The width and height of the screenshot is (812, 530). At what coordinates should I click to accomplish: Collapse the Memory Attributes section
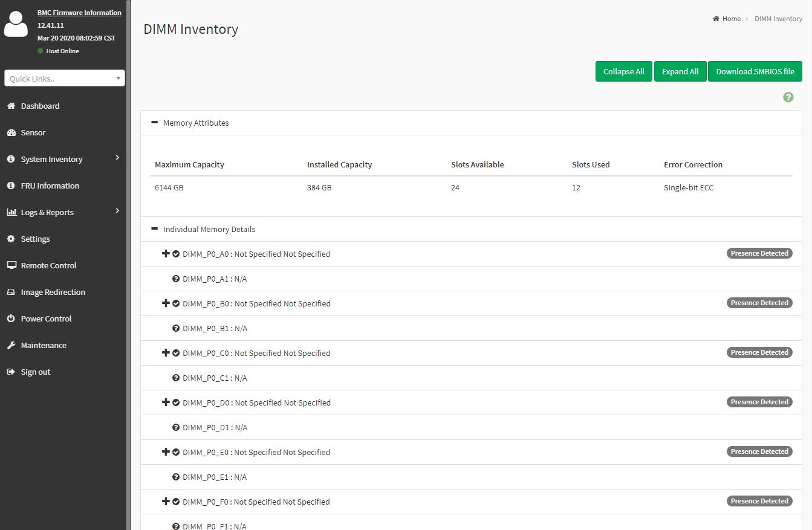tap(155, 123)
